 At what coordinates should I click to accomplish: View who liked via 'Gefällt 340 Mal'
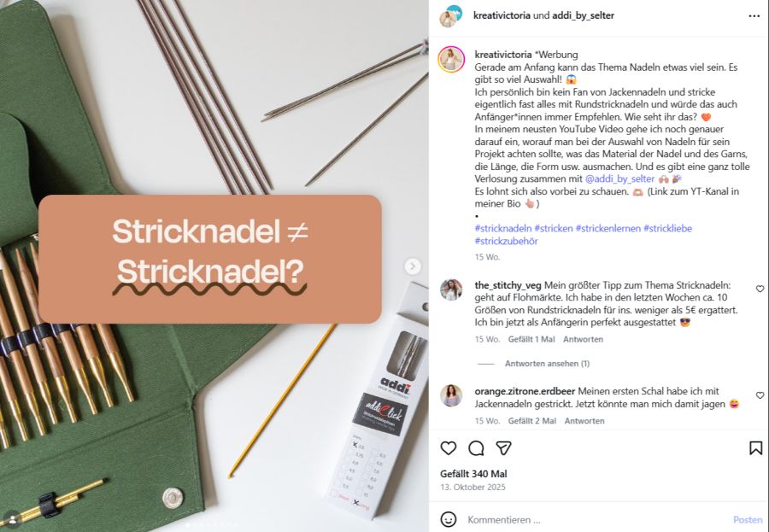click(473, 474)
